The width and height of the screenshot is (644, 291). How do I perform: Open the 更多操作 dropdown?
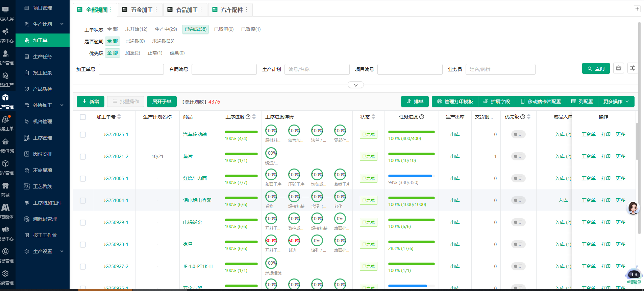point(616,102)
